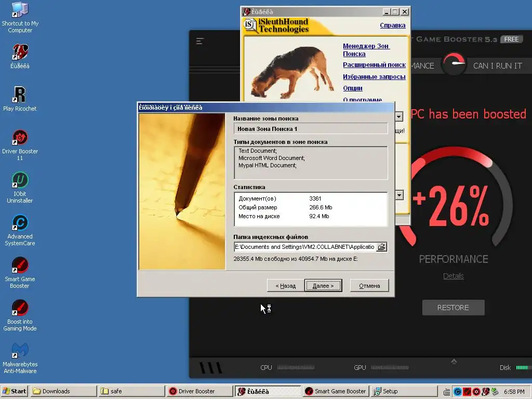Switch to Setup taskbar item
The height and width of the screenshot is (399, 532).
coord(404,391)
